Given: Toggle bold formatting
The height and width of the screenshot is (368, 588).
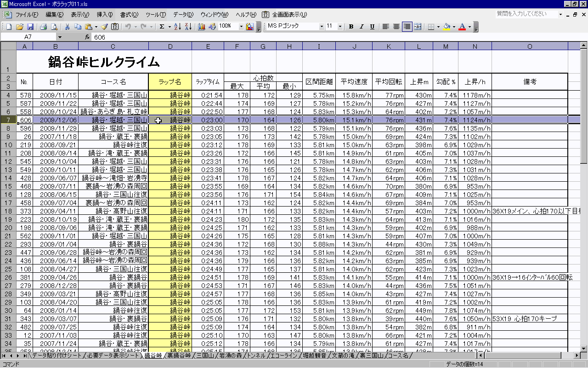Looking at the screenshot, I should [351, 27].
